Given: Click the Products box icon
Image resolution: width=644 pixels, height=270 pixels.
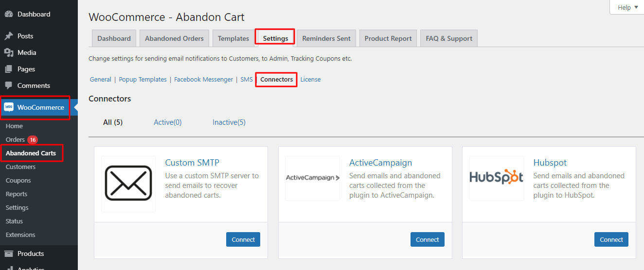Looking at the screenshot, I should 8,253.
